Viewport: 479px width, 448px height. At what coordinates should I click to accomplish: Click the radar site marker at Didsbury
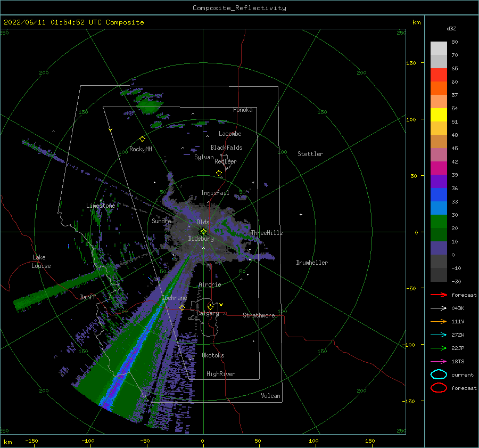coord(203,232)
